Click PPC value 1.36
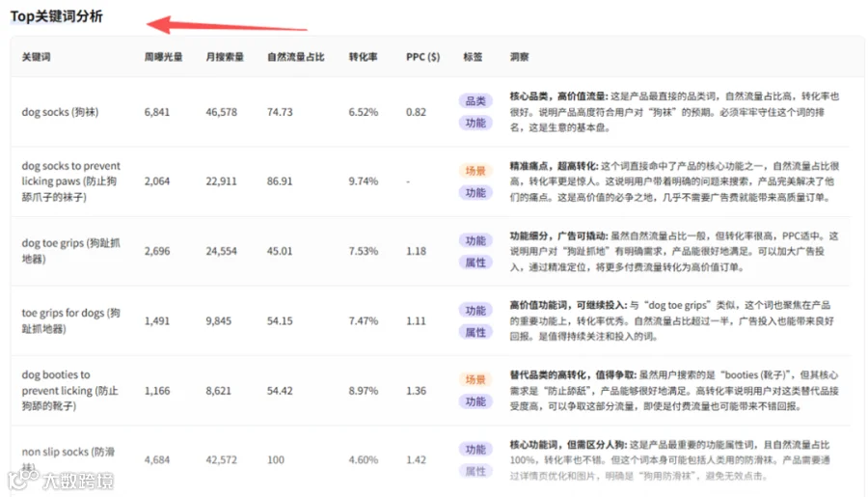 pyautogui.click(x=416, y=391)
